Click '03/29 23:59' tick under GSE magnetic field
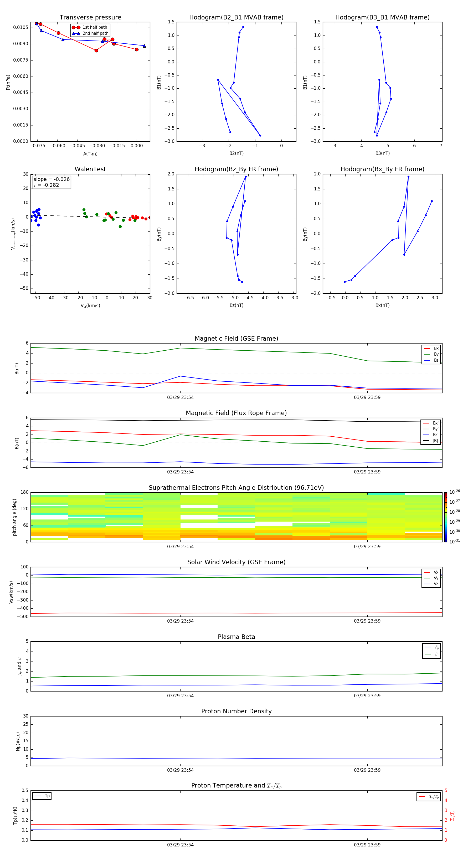 [367, 398]
